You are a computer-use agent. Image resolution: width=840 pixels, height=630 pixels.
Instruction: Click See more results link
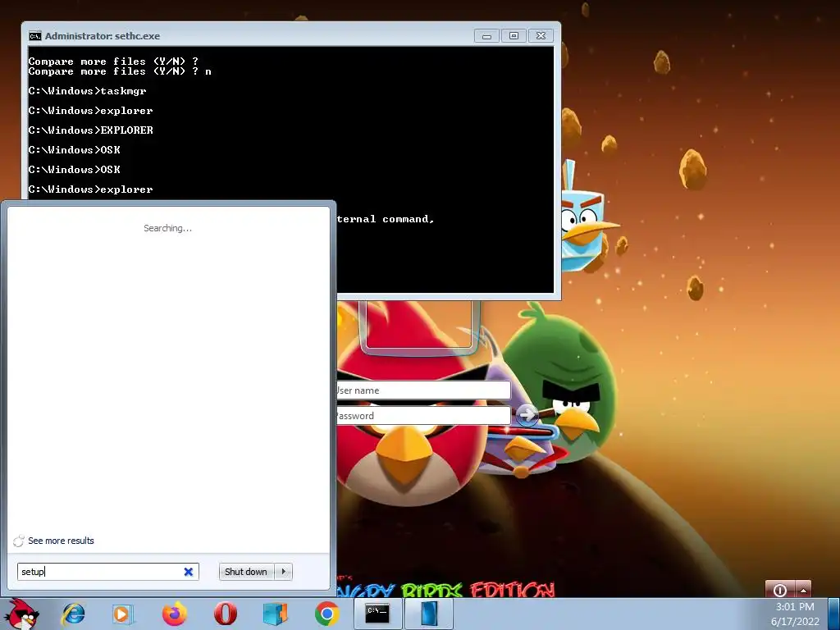tap(61, 541)
